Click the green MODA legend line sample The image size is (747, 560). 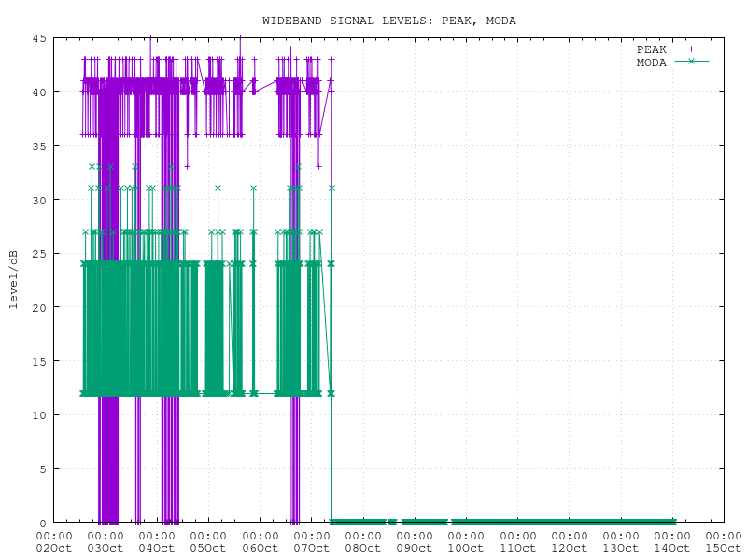click(691, 62)
